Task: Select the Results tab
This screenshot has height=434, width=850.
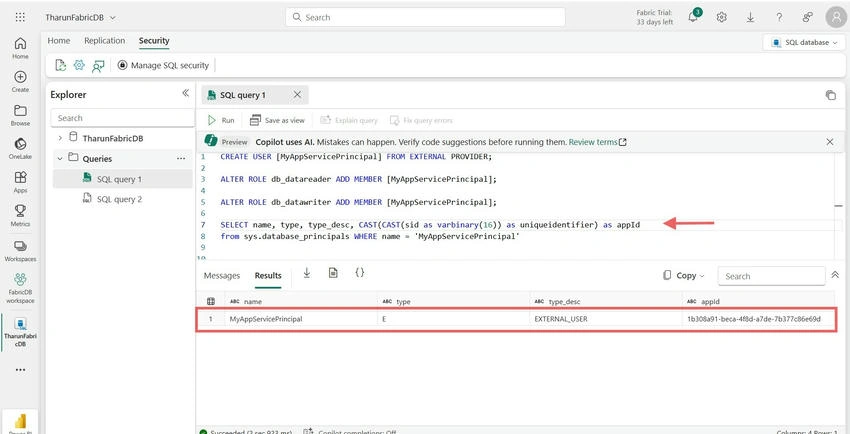Action: tap(268, 275)
